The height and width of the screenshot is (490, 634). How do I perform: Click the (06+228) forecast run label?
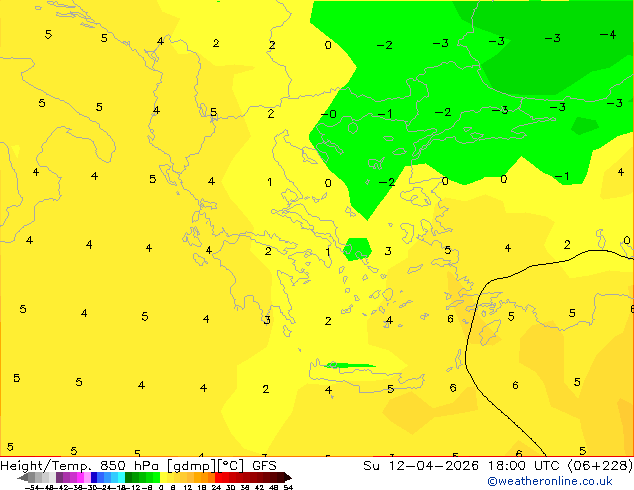[x=595, y=466]
